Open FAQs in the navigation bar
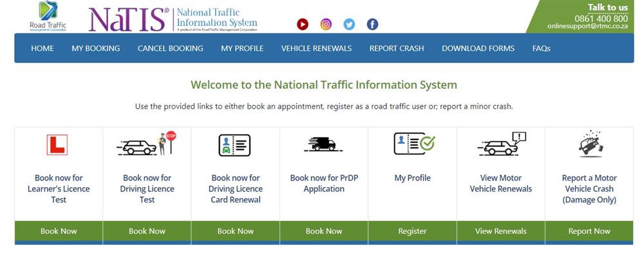 pos(542,48)
